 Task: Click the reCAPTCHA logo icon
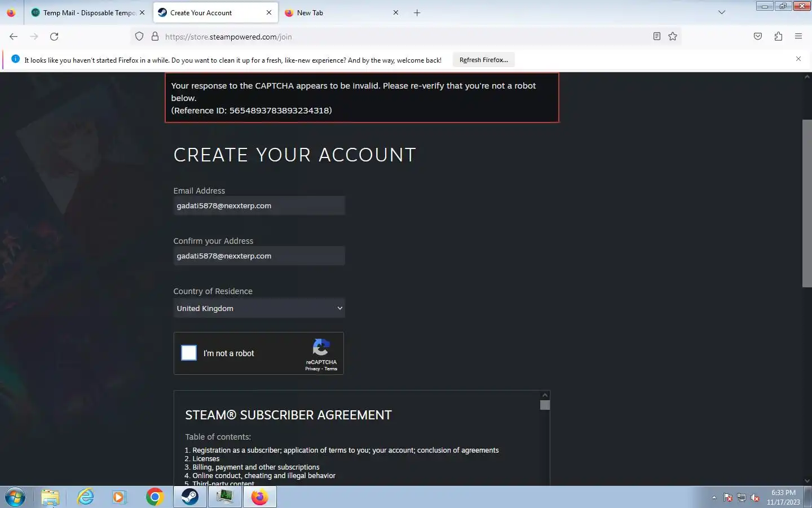point(321,347)
